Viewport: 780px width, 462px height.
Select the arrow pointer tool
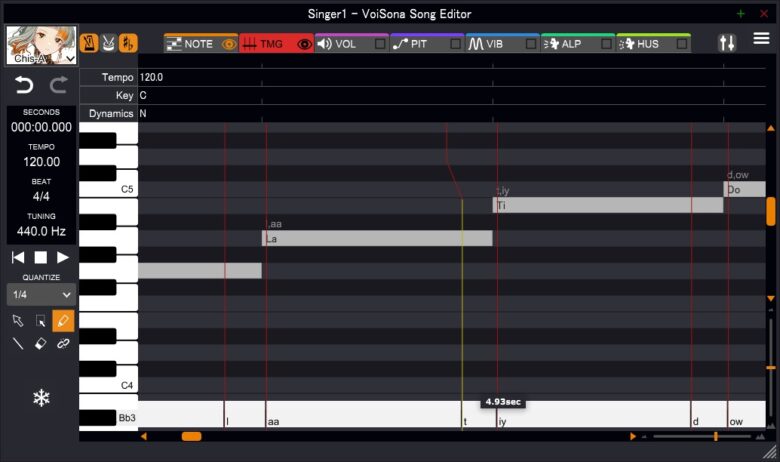(x=18, y=321)
